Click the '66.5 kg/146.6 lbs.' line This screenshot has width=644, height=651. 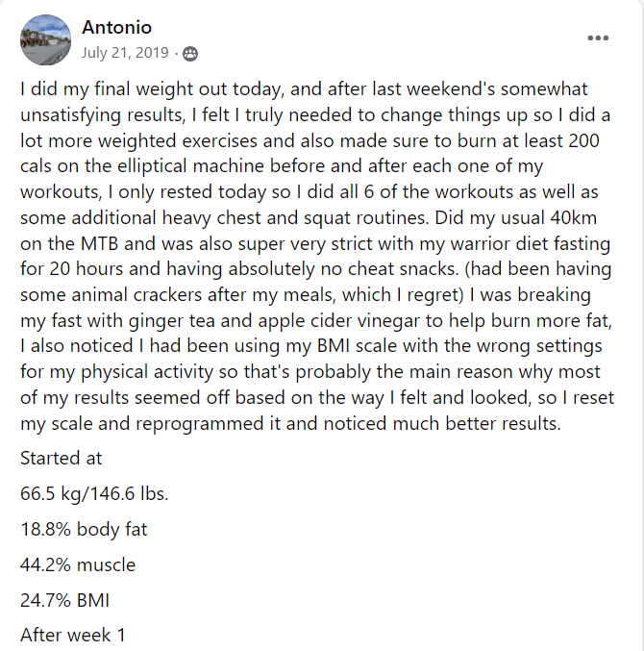pos(94,494)
